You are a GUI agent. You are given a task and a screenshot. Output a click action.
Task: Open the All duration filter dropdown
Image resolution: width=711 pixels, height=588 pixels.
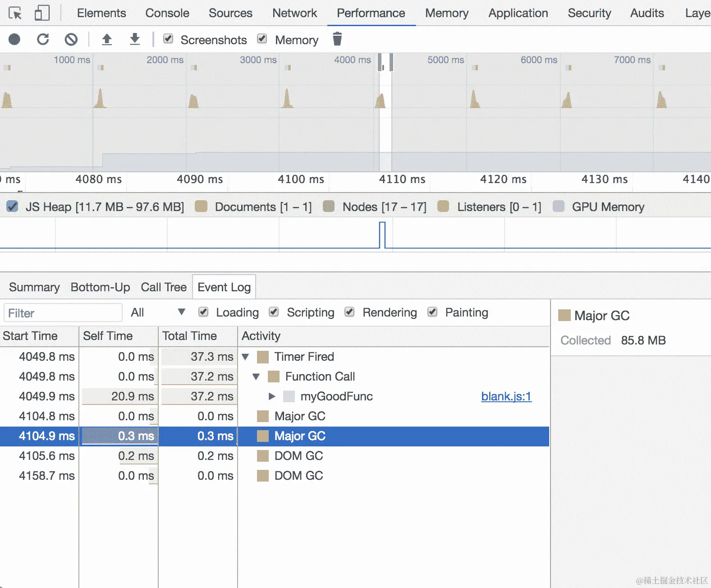coord(158,312)
